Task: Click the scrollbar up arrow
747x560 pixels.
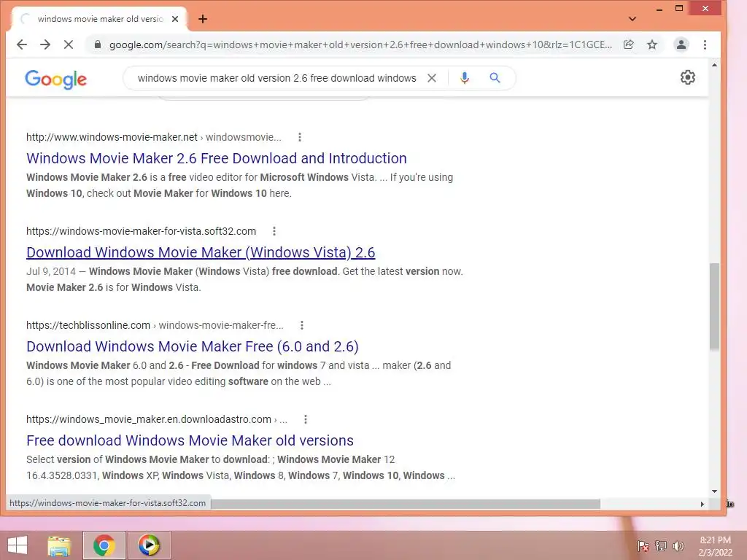Action: click(x=714, y=65)
